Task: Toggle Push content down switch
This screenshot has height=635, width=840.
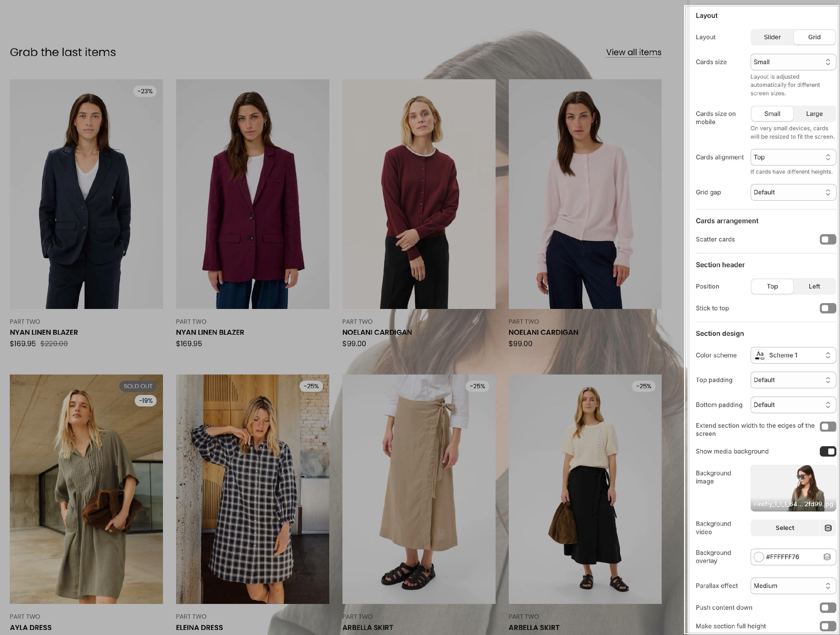Action: pos(827,607)
